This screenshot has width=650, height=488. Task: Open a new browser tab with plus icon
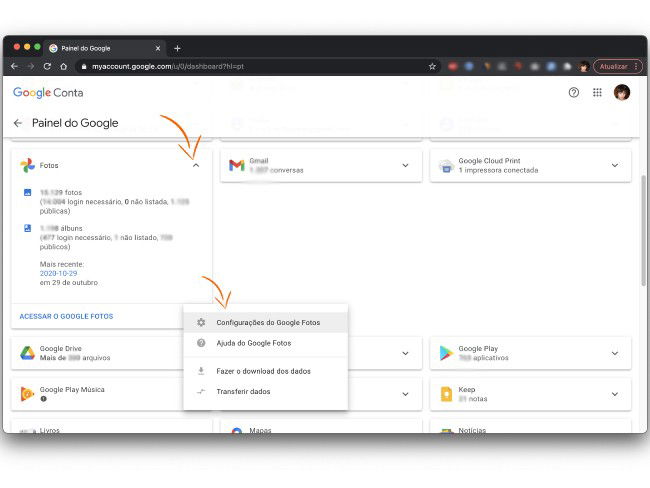[177, 48]
